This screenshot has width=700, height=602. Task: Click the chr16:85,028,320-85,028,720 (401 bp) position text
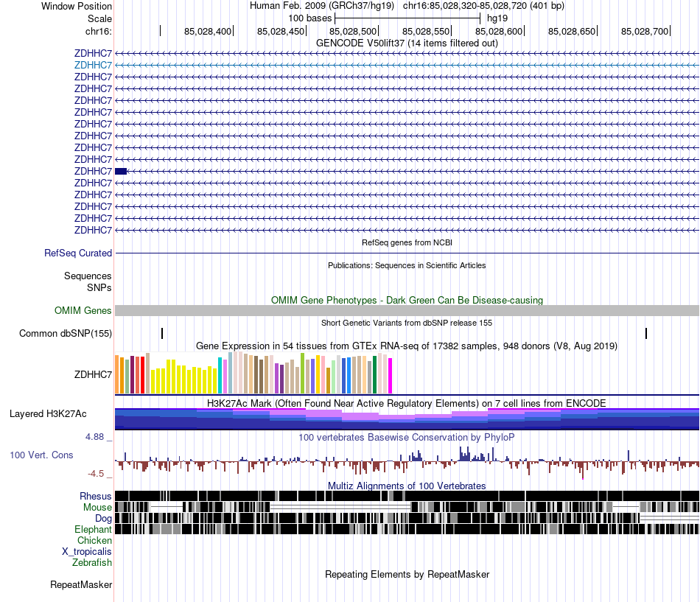483,6
